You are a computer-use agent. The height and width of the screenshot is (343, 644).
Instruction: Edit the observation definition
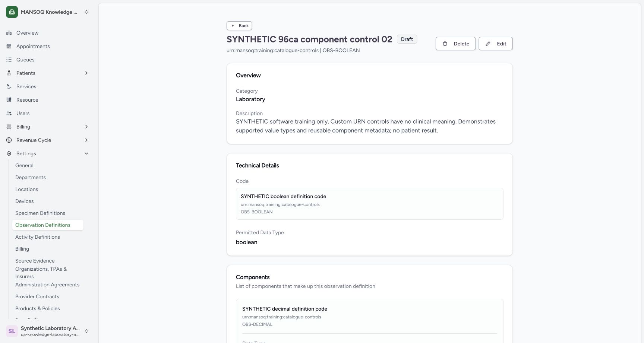[496, 44]
